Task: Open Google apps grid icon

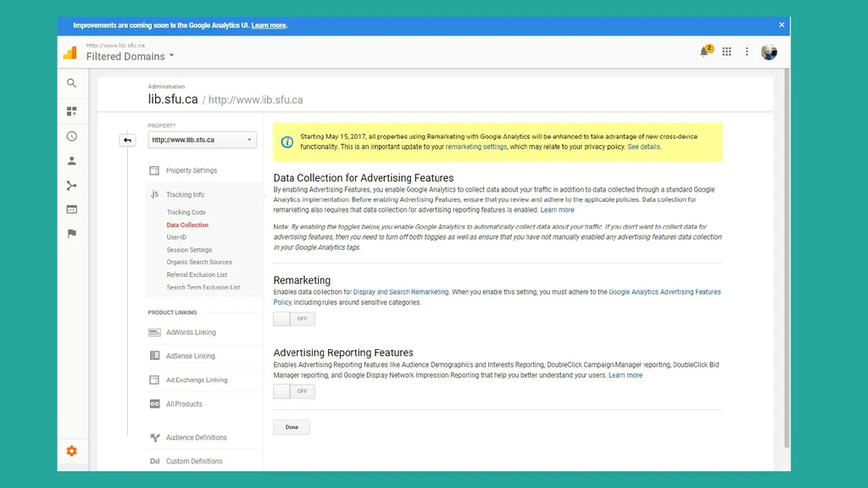Action: point(726,52)
